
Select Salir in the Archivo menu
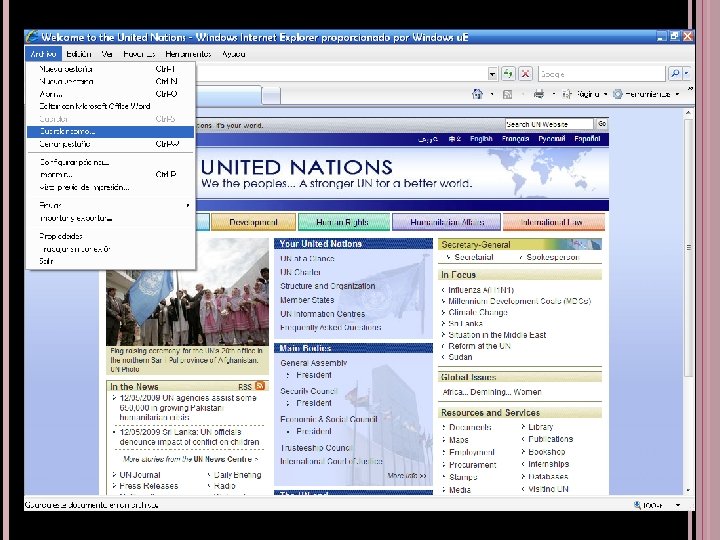click(x=110, y=261)
